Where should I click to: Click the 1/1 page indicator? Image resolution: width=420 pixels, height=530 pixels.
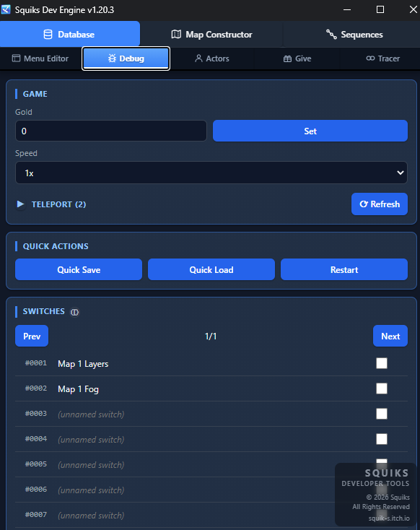[x=211, y=336]
